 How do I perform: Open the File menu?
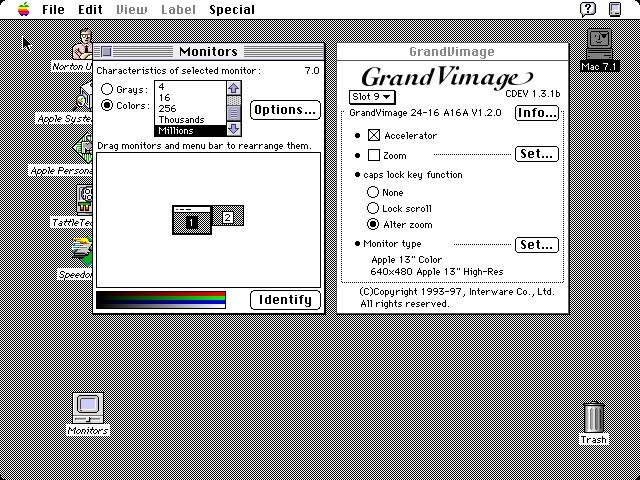(53, 9)
